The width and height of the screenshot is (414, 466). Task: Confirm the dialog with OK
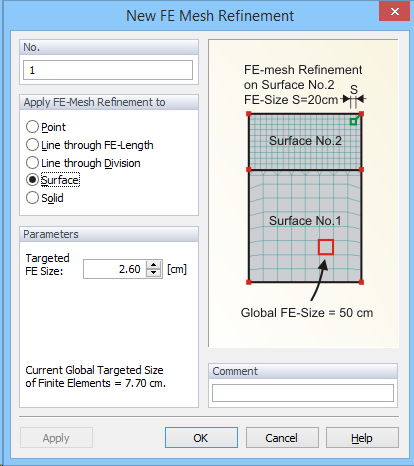[x=201, y=438]
